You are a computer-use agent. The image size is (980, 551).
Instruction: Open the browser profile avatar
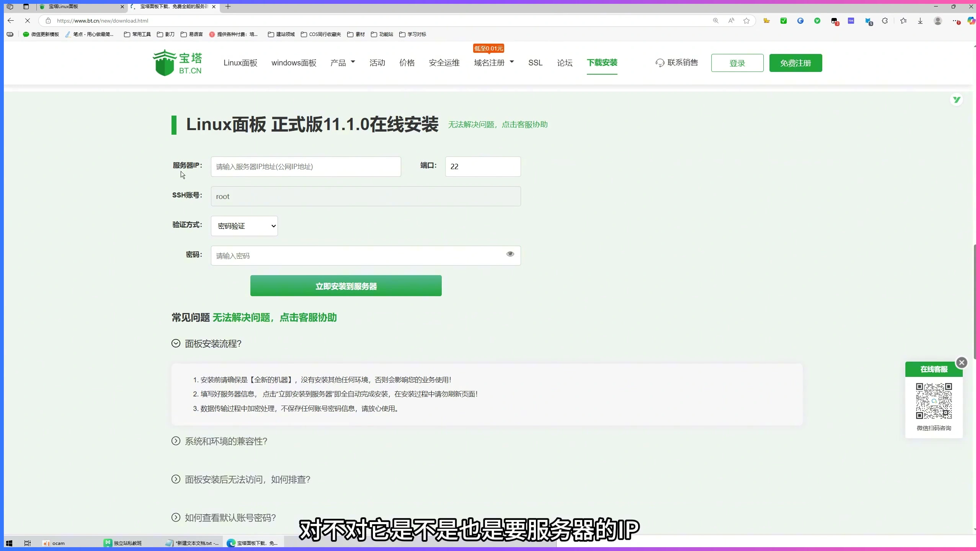click(x=938, y=21)
